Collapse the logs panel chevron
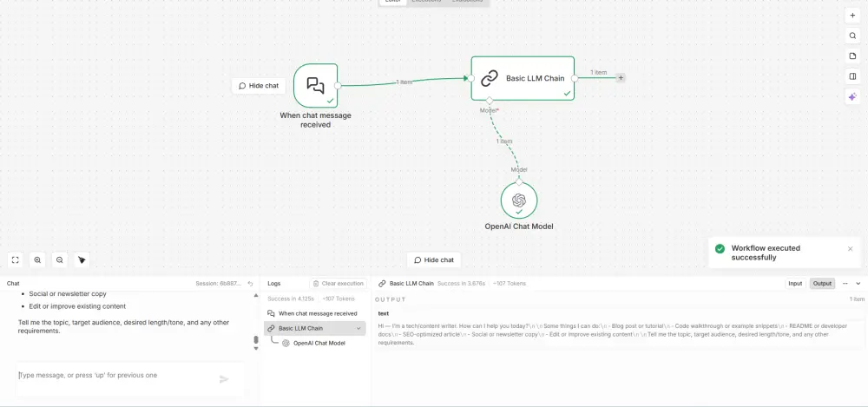The width and height of the screenshot is (868, 407). point(858,284)
